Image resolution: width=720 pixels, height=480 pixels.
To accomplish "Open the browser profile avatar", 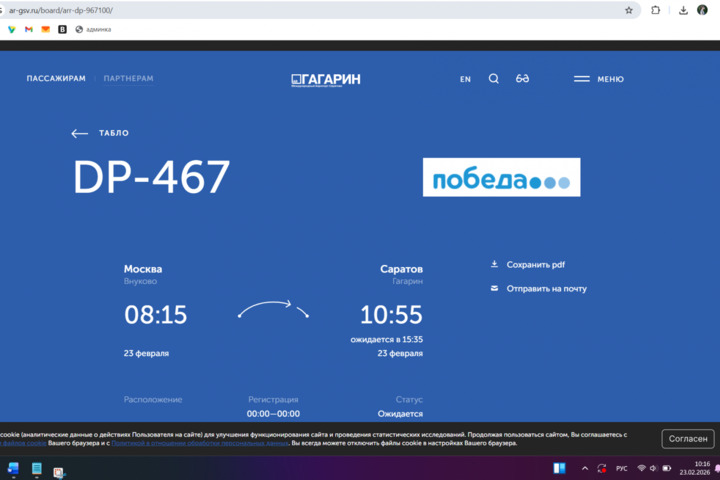I will tap(703, 10).
